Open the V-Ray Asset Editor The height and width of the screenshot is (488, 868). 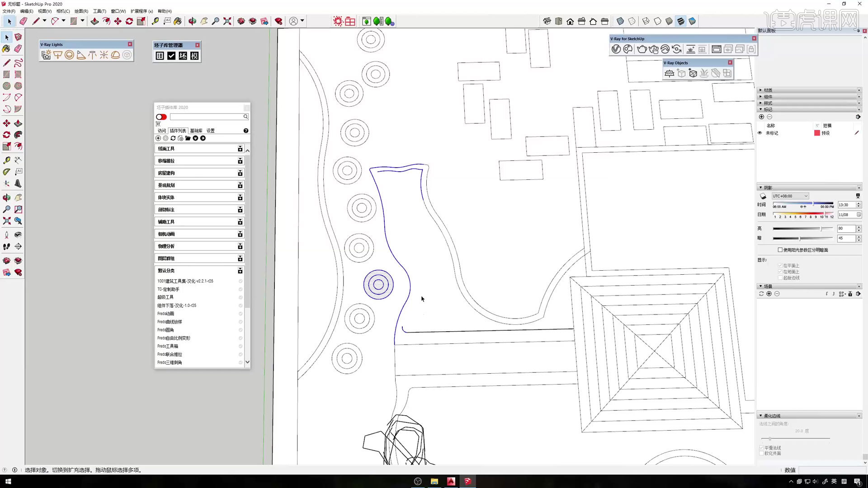coord(616,49)
